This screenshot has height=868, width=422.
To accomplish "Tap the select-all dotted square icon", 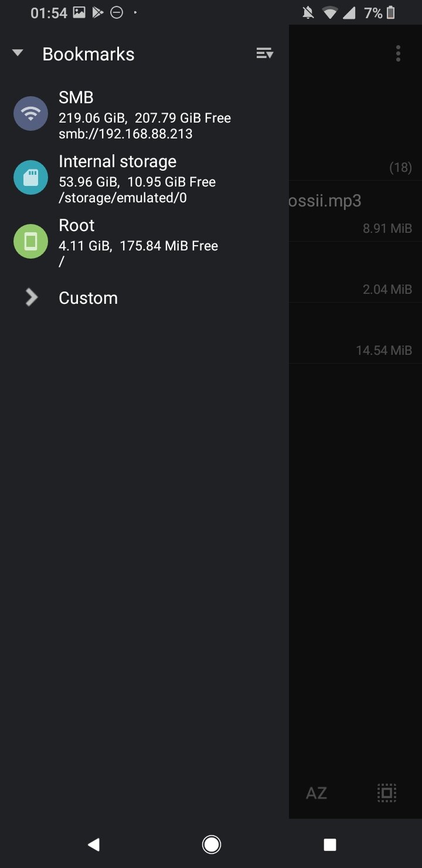I will click(386, 793).
